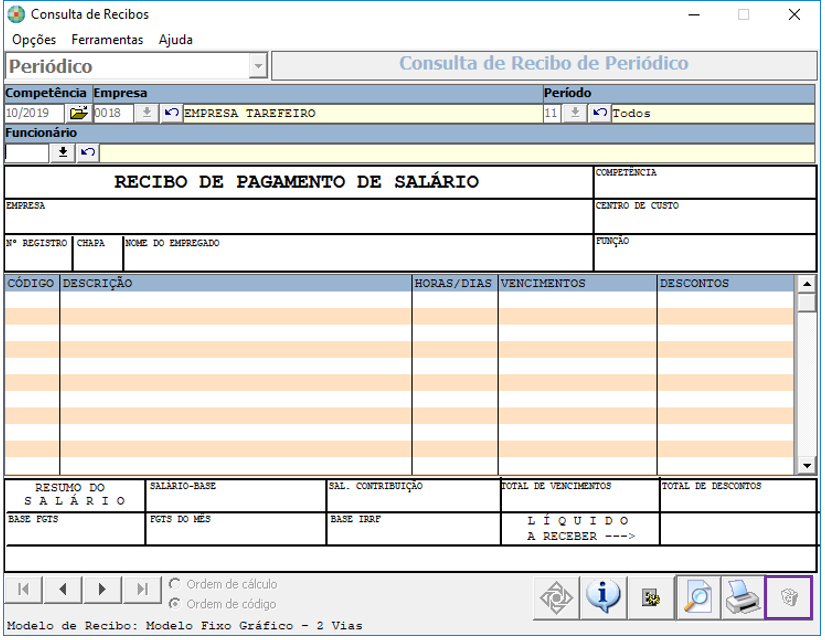Screen dimensions: 825x640
Task: Expand the Periódico dropdown
Action: [x=258, y=66]
